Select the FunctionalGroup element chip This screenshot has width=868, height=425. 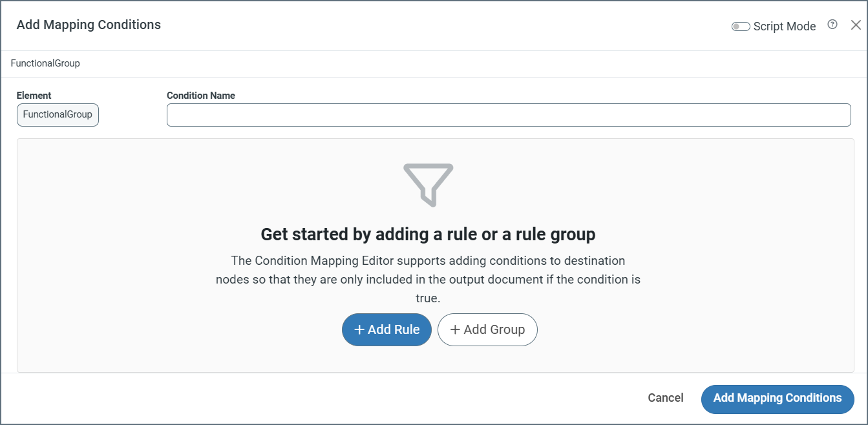coord(58,115)
